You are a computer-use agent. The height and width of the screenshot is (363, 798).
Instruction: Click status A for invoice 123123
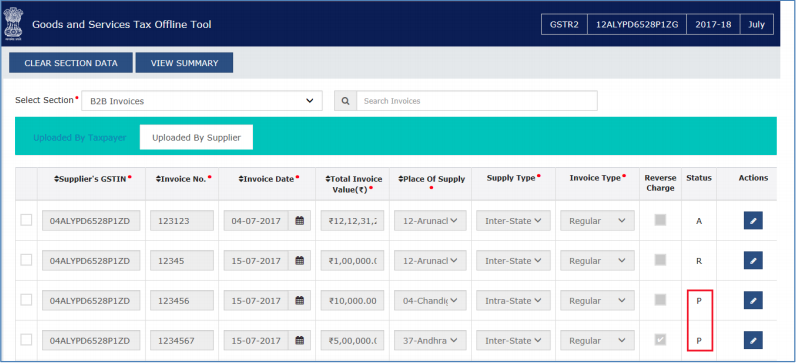click(x=699, y=221)
